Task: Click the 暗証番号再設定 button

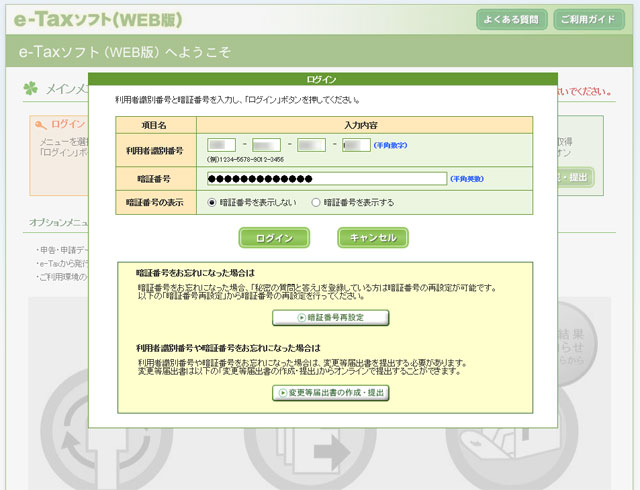Action: tap(330, 317)
